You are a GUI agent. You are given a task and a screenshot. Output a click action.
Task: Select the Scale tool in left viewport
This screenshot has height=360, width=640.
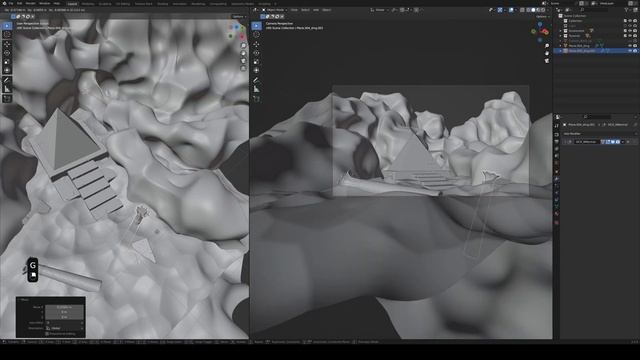(x=7, y=62)
